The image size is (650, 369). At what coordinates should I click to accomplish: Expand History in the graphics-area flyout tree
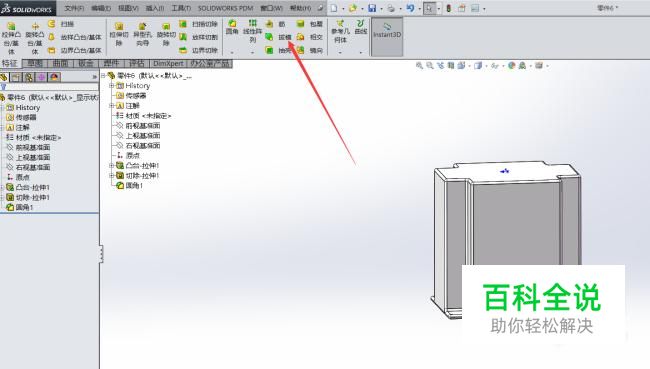coord(112,85)
